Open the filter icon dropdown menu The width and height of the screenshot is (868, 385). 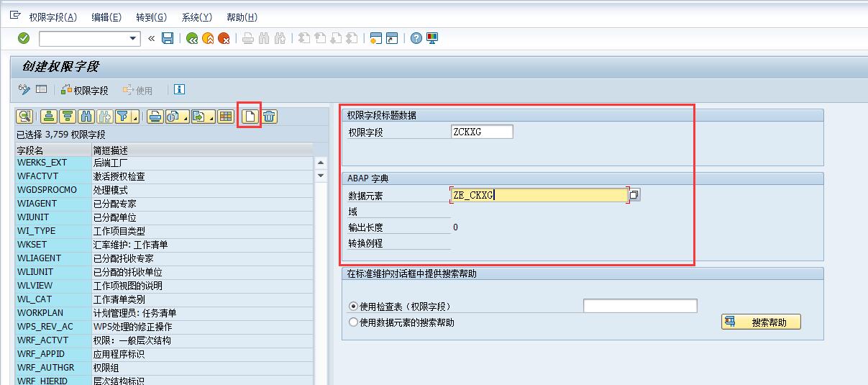click(x=134, y=117)
